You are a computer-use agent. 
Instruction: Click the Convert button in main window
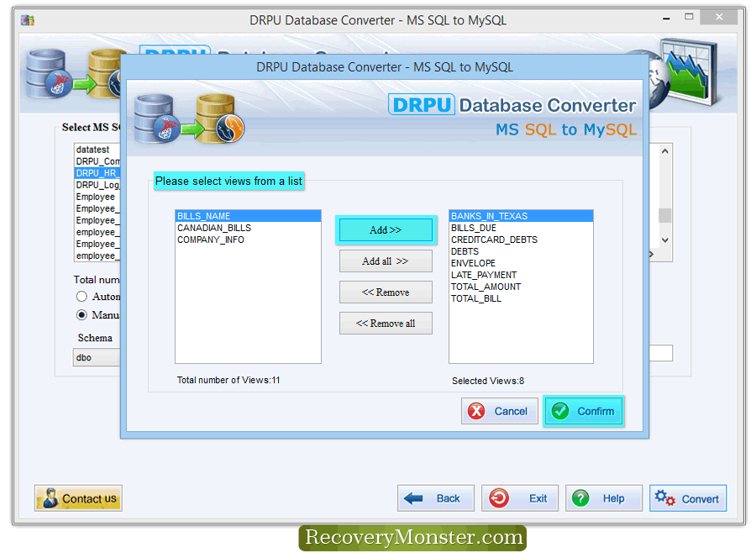click(688, 498)
